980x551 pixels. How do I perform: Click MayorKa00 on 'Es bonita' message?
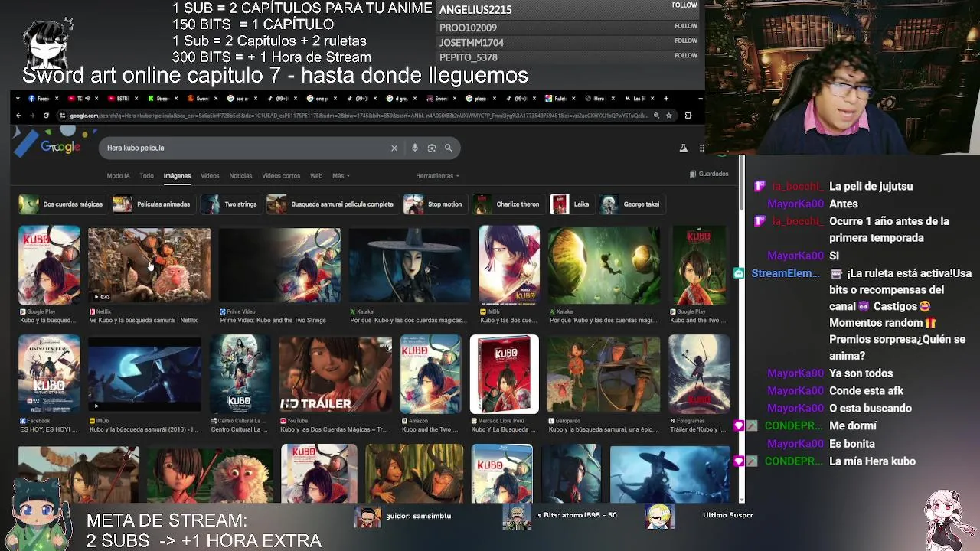point(795,444)
